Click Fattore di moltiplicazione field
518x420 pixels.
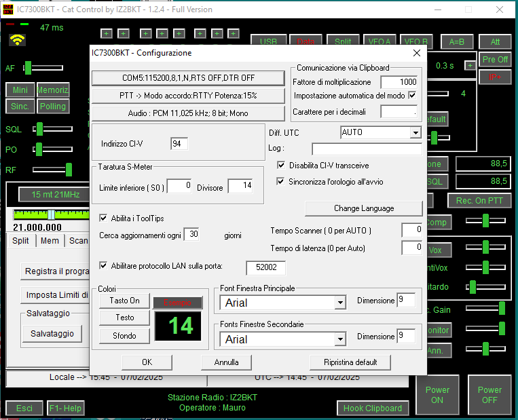[x=399, y=82]
